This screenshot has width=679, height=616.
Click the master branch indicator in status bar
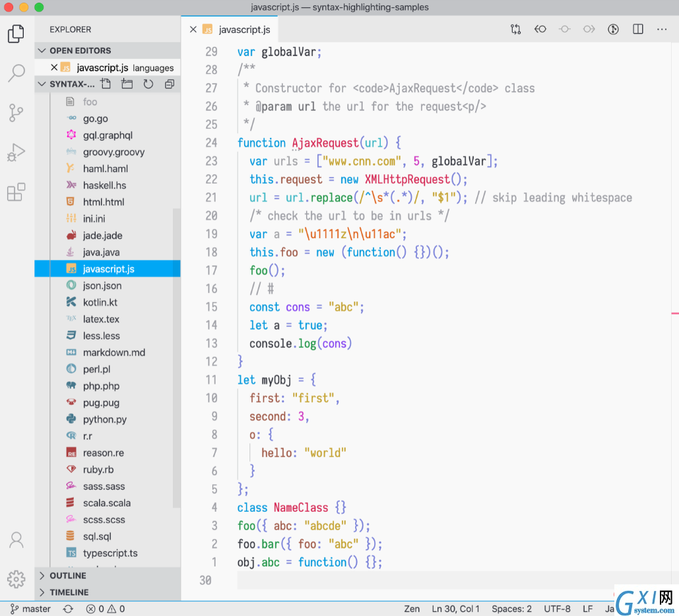click(30, 609)
